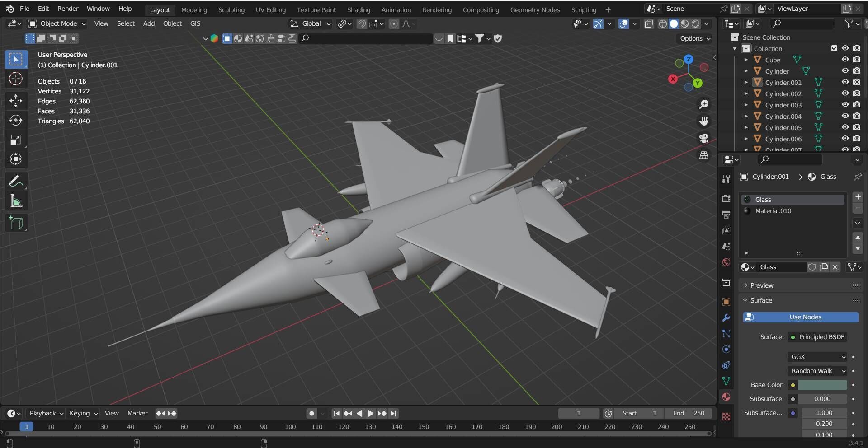Image resolution: width=868 pixels, height=448 pixels.
Task: Disable Cylinder.002 in renders
Action: pos(857,93)
